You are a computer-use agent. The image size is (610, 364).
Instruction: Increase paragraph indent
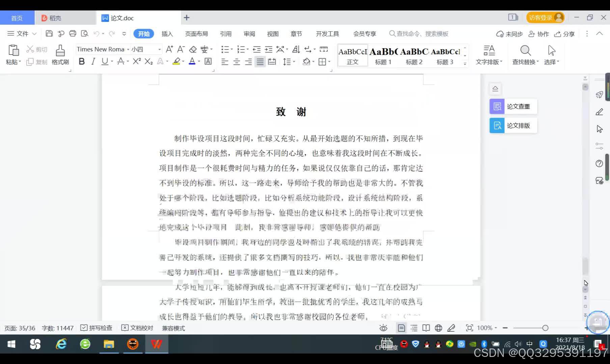(x=269, y=50)
